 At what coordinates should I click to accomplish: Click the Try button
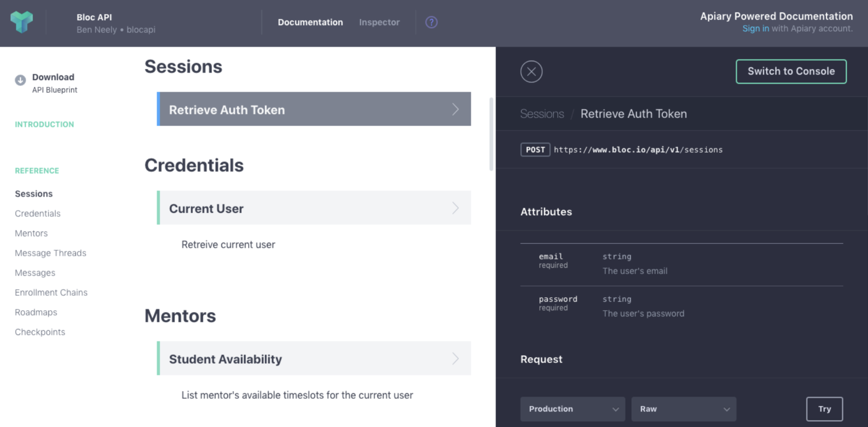[x=824, y=409]
